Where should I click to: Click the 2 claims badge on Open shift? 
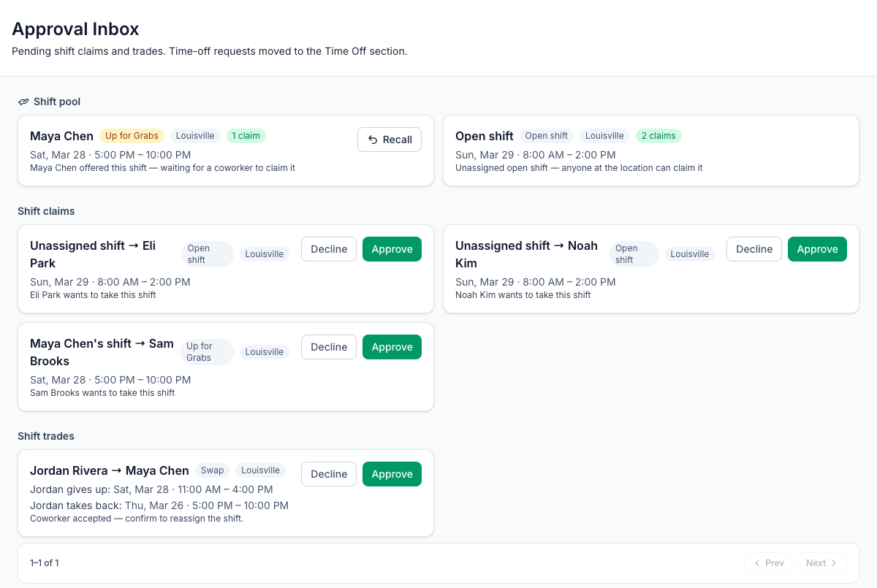[658, 136]
